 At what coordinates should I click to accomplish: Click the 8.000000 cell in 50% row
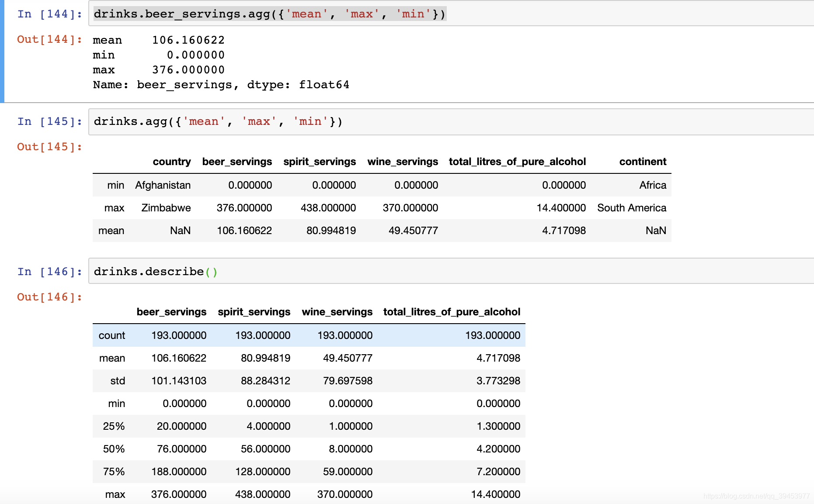[x=351, y=449]
